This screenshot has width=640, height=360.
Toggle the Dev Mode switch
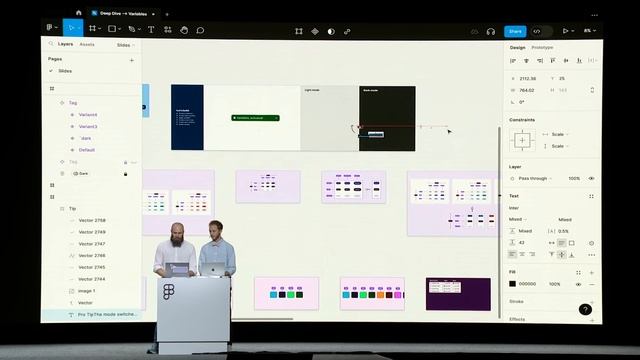(x=541, y=31)
